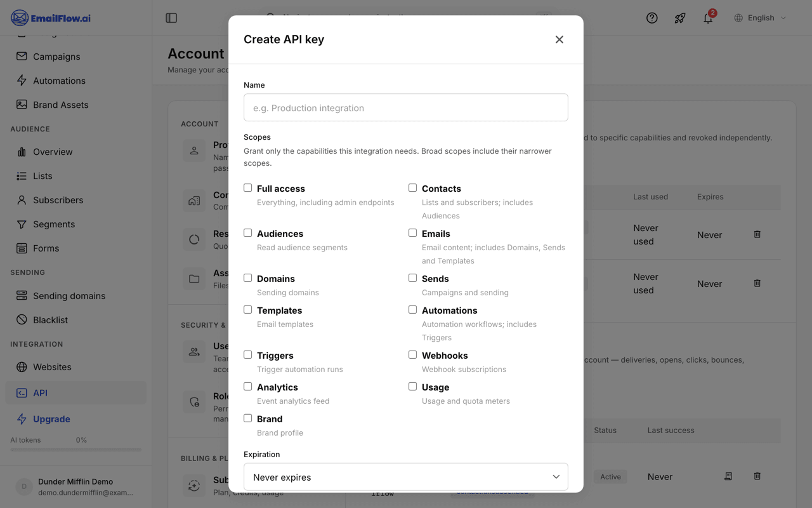Open Dunder Mifflin Demo account menu
Image resolution: width=812 pixels, height=508 pixels.
coord(75,486)
